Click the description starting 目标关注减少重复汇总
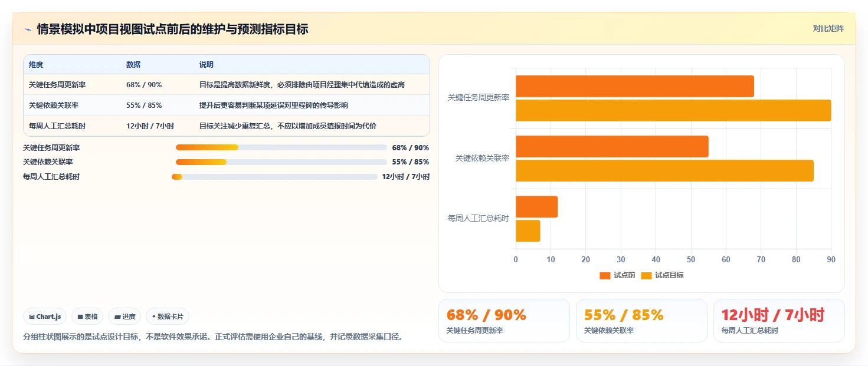Screen dimensions: 868x366 point(288,126)
